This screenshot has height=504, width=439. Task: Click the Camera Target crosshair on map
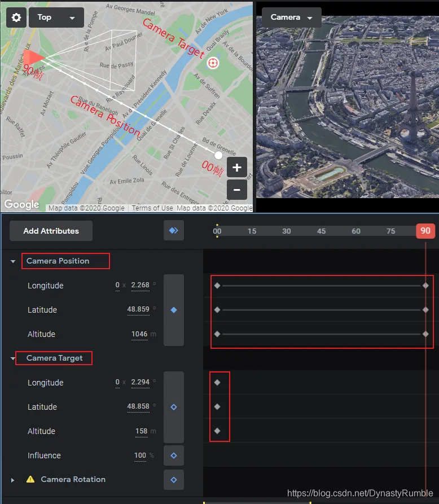(x=213, y=63)
